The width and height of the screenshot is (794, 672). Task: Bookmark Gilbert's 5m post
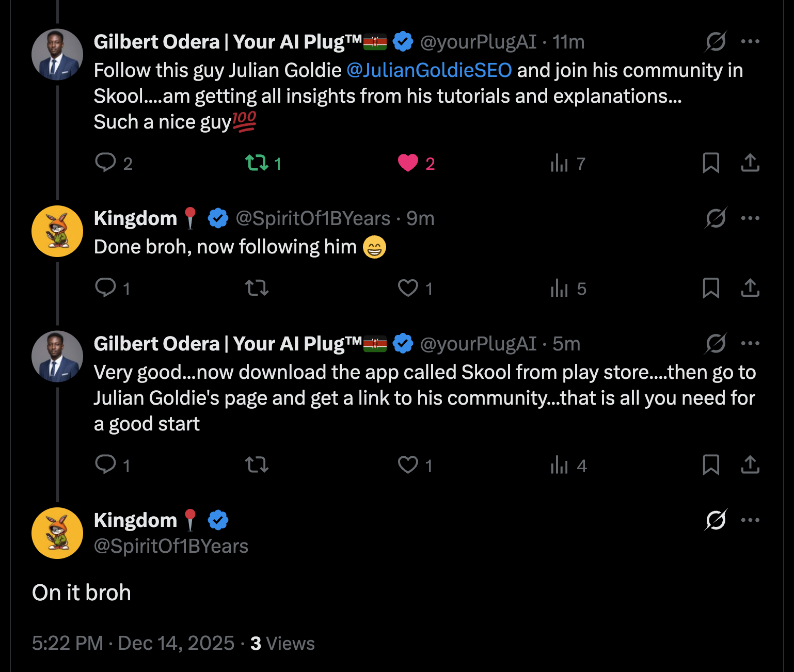click(711, 465)
